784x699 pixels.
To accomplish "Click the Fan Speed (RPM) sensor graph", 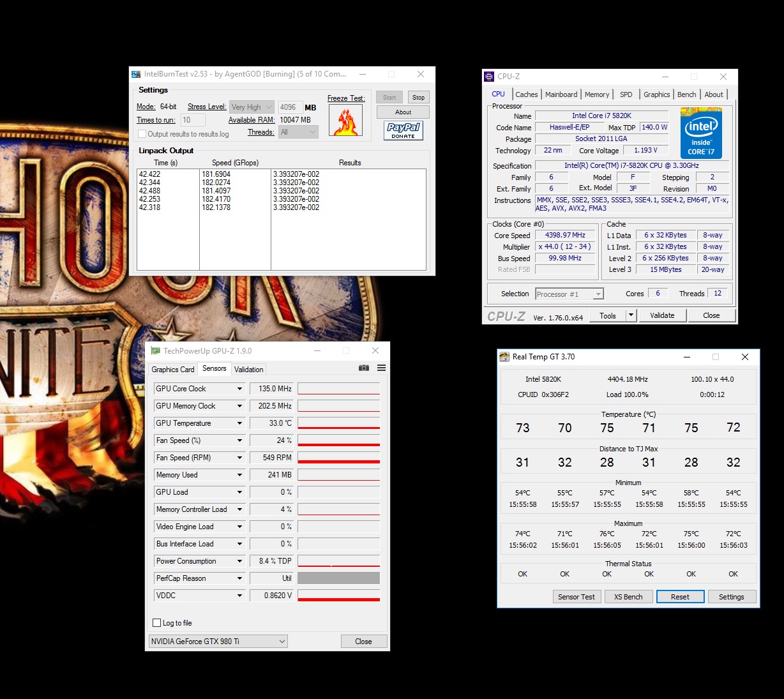I will [339, 458].
